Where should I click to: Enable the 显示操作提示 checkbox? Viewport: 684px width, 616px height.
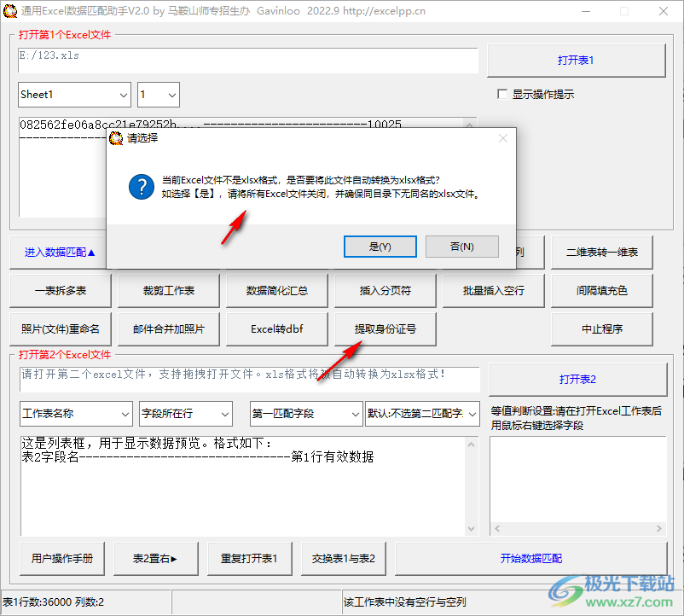click(x=502, y=94)
